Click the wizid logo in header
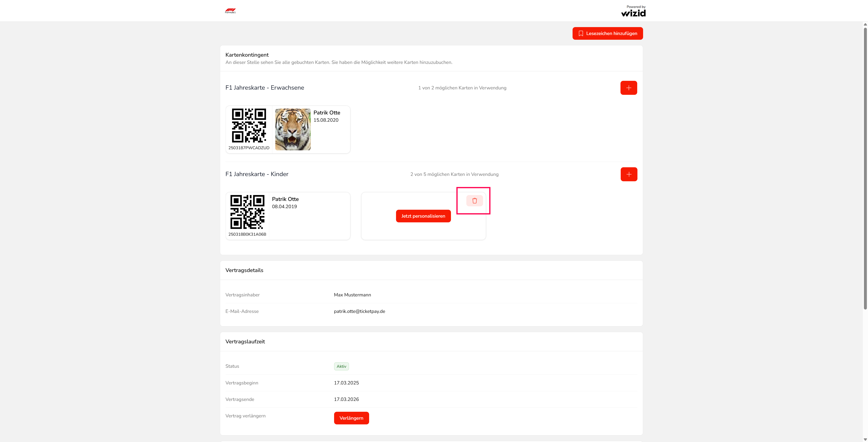Screen dimensions: 868x442 point(633,13)
